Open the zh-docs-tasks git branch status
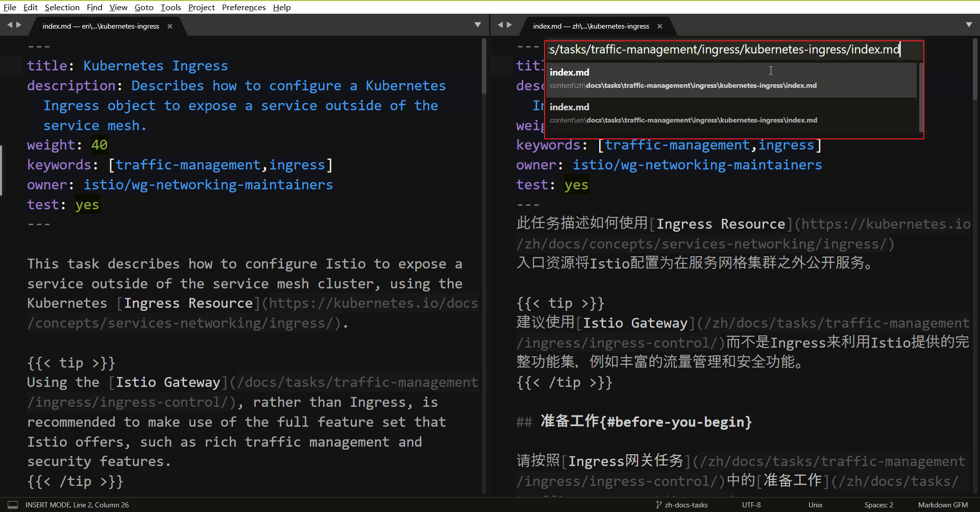Viewport: 980px width, 512px height. point(682,505)
